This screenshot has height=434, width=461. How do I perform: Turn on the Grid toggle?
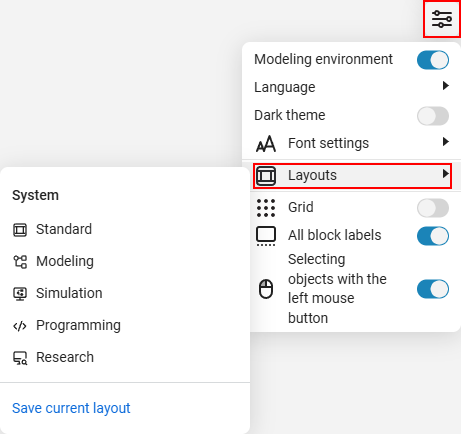pyautogui.click(x=433, y=208)
